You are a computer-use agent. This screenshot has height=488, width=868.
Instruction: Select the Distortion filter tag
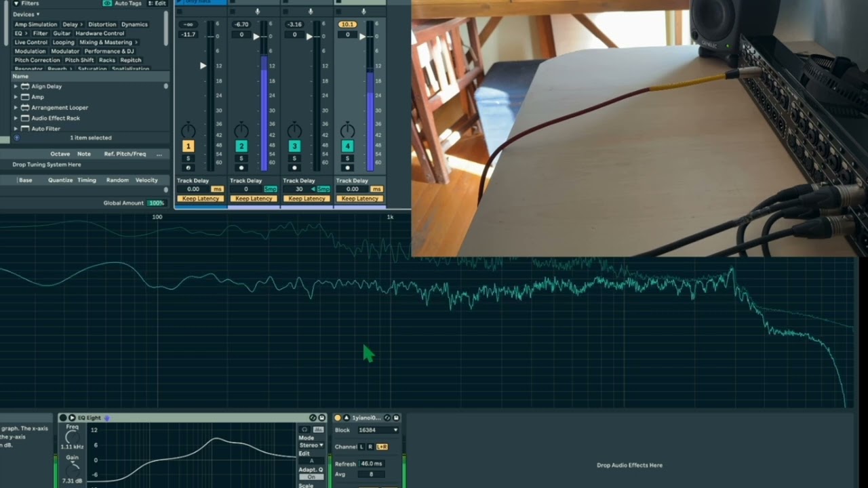(x=102, y=24)
